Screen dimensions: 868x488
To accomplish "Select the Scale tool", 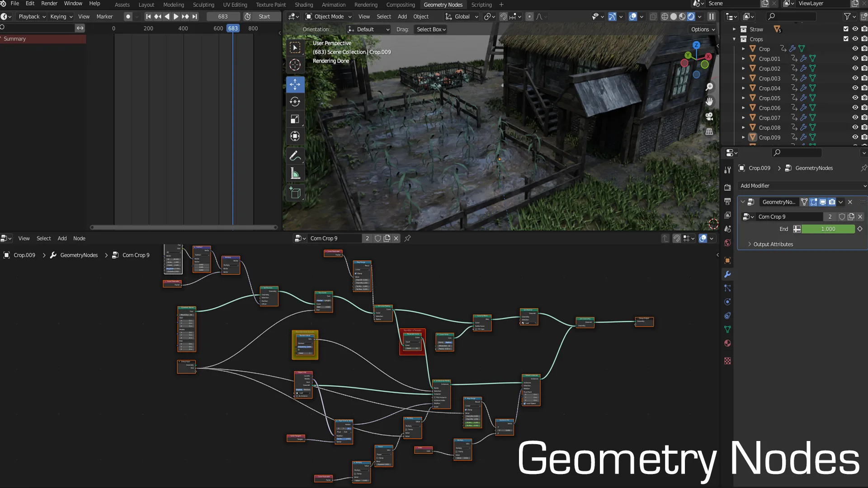I will click(x=295, y=119).
